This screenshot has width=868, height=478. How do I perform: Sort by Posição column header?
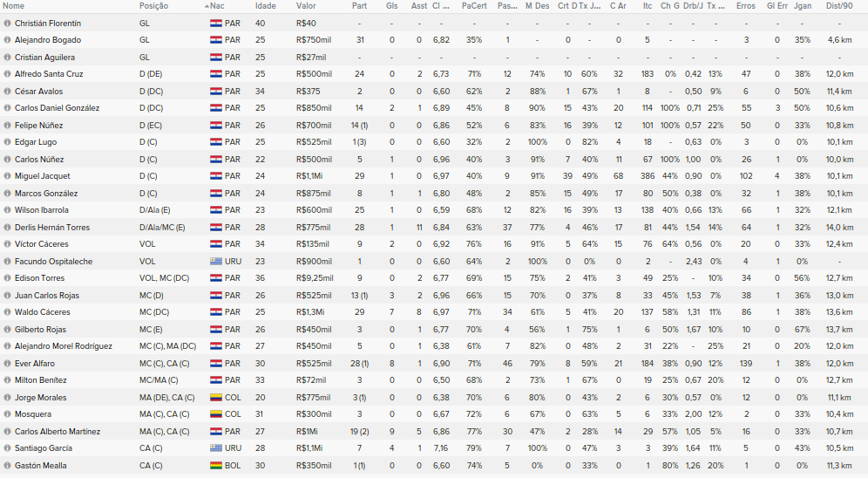[x=154, y=6]
